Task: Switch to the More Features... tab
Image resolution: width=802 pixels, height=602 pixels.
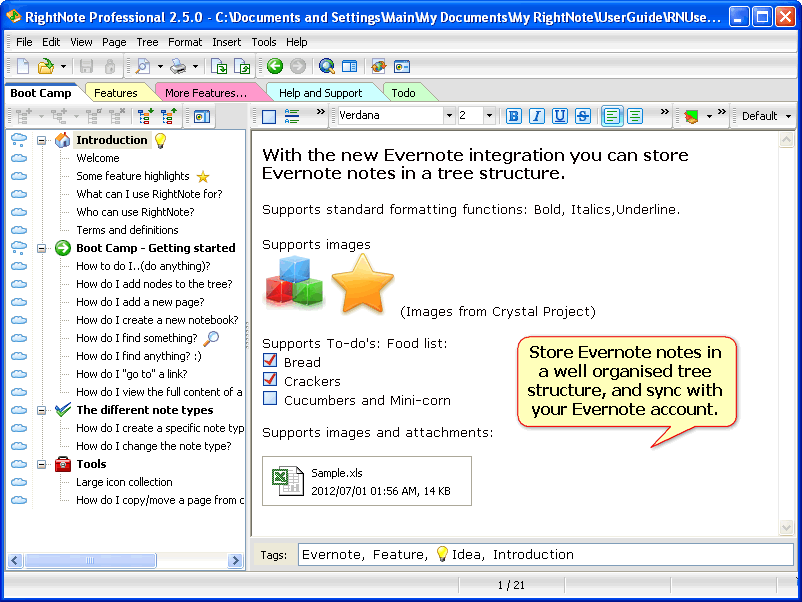Action: coord(206,93)
